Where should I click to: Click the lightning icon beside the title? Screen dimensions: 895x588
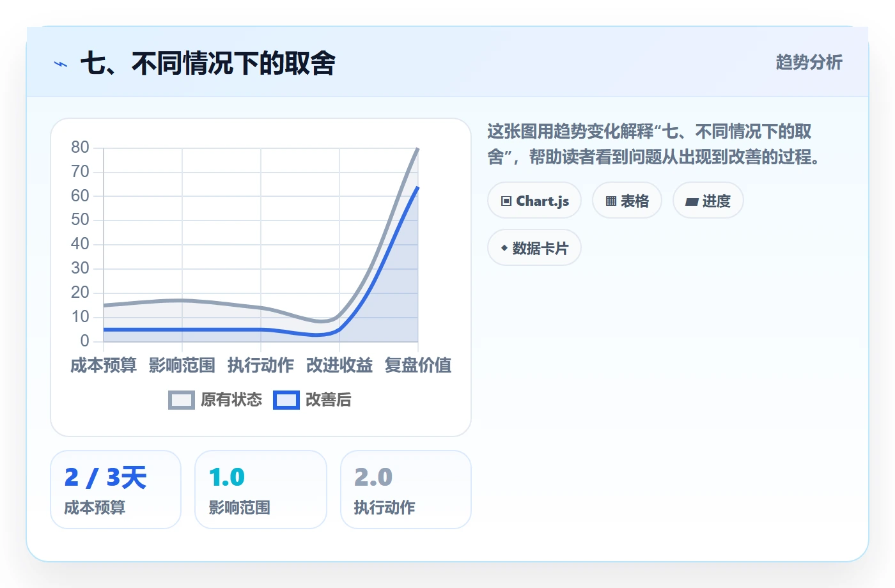coord(61,64)
